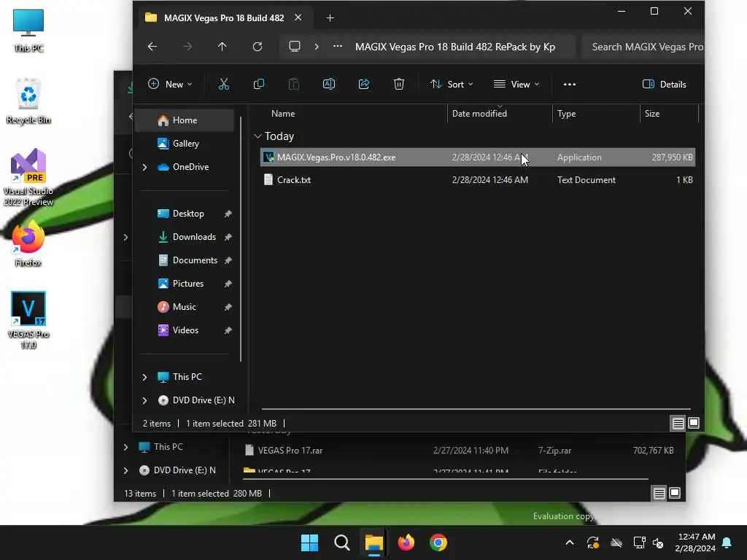Open Downloads quick access folder
747x560 pixels.
[x=185, y=237]
